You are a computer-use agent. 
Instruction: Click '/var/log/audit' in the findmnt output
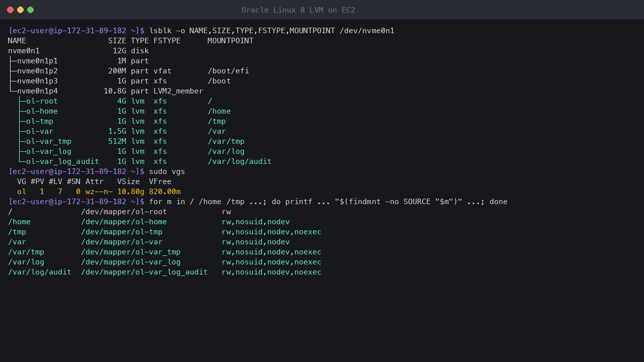pos(40,272)
